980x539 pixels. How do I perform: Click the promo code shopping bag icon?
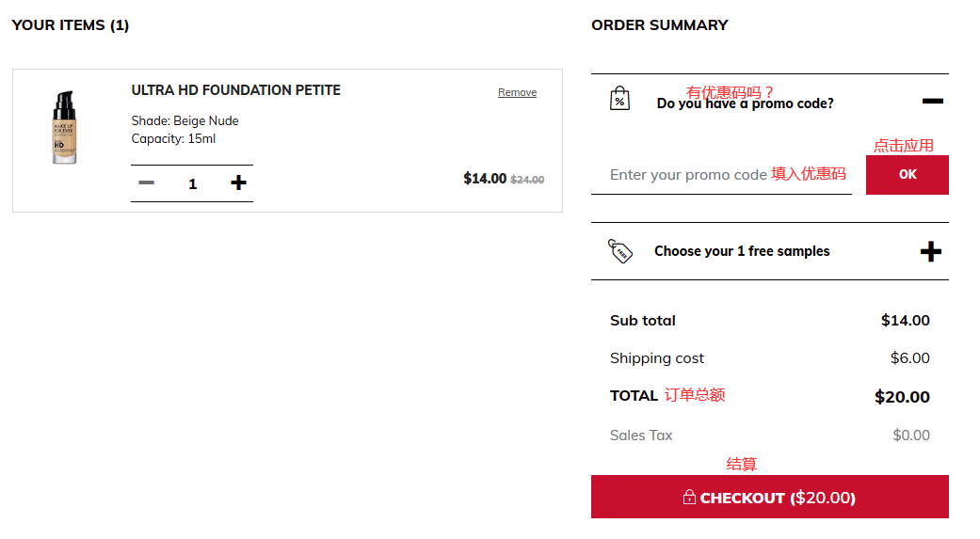click(x=620, y=99)
